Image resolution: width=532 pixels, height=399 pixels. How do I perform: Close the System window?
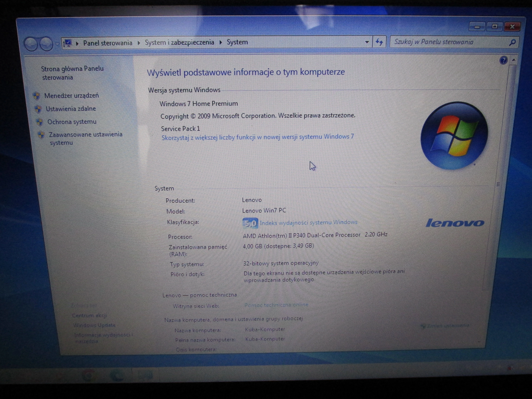tap(512, 26)
